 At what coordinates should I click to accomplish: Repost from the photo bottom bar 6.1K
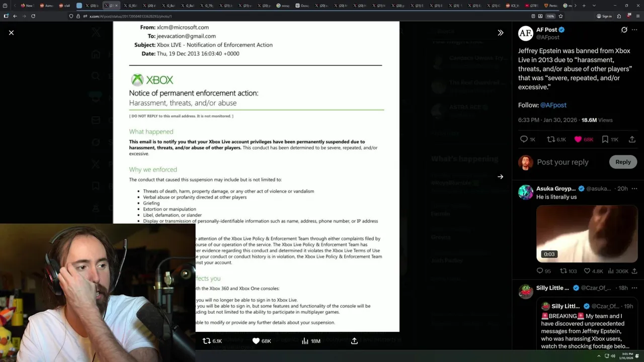tap(212, 341)
